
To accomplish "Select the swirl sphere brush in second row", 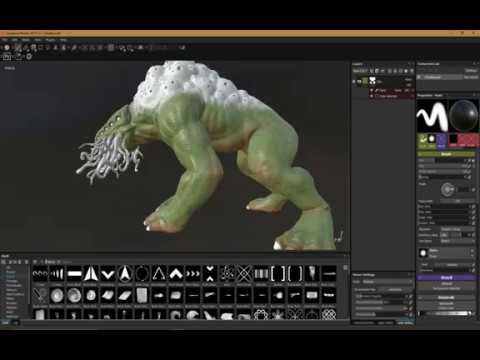I will [74, 296].
